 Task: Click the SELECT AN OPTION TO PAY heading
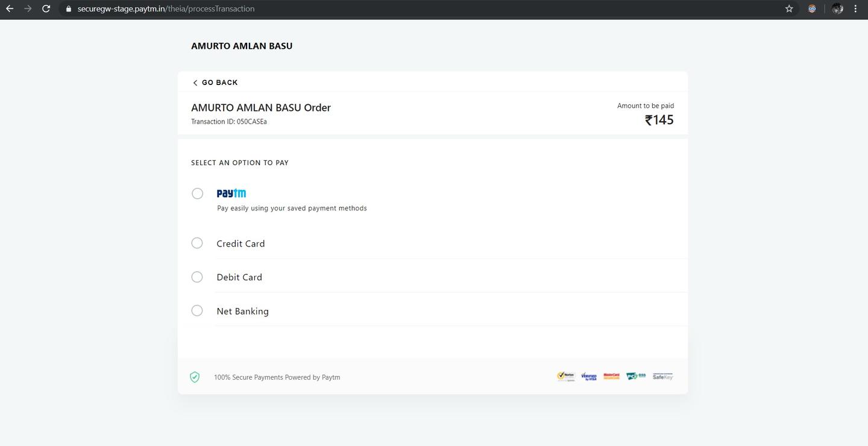[240, 163]
